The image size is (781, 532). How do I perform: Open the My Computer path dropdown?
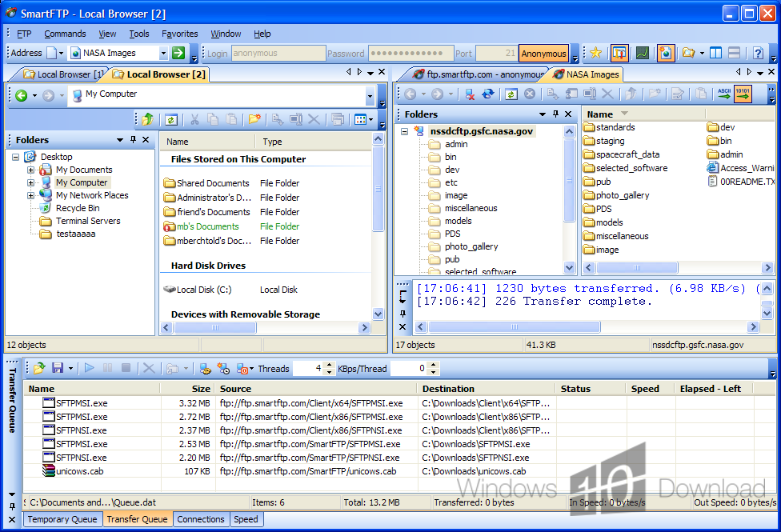(370, 96)
